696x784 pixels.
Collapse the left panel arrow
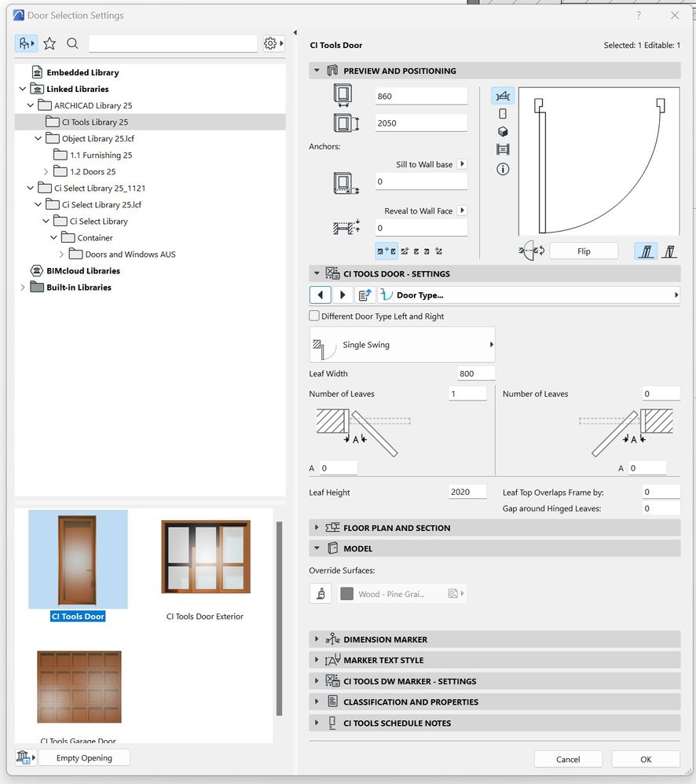point(295,32)
